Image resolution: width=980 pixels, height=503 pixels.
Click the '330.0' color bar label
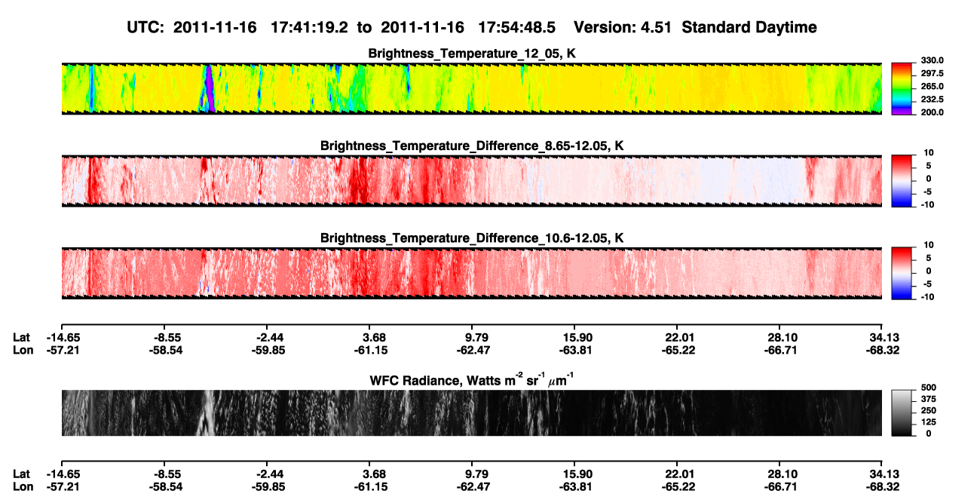932,60
